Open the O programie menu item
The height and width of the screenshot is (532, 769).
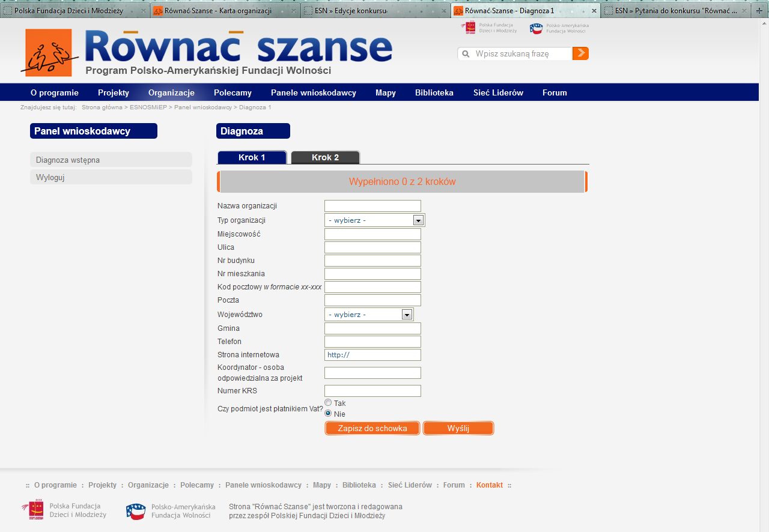pos(55,92)
